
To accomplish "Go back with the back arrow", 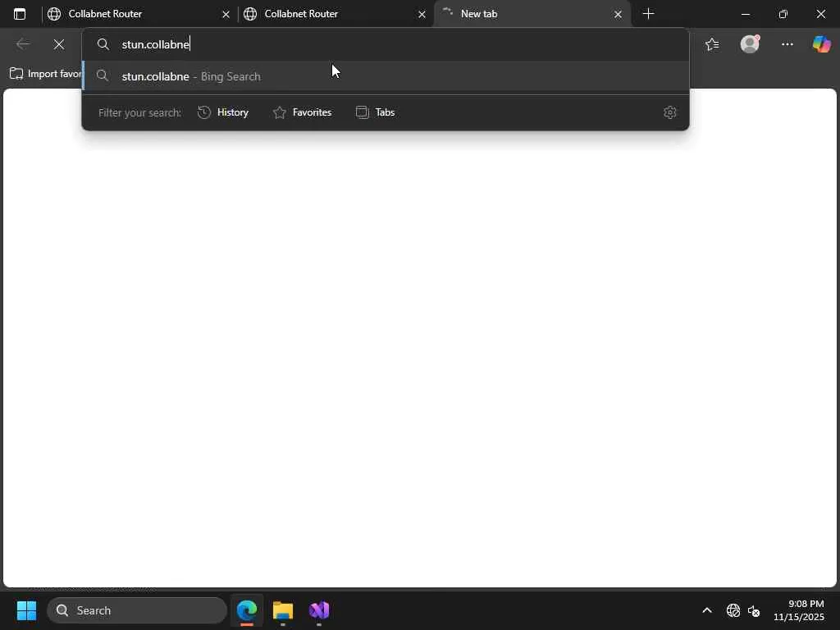I will click(x=23, y=44).
